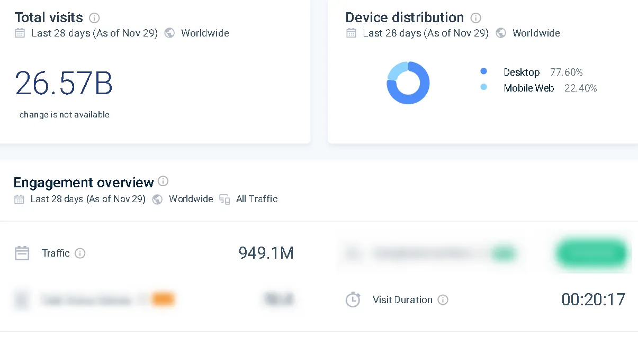The width and height of the screenshot is (638, 364).
Task: Click info icon beside Total visits
Action: point(94,18)
